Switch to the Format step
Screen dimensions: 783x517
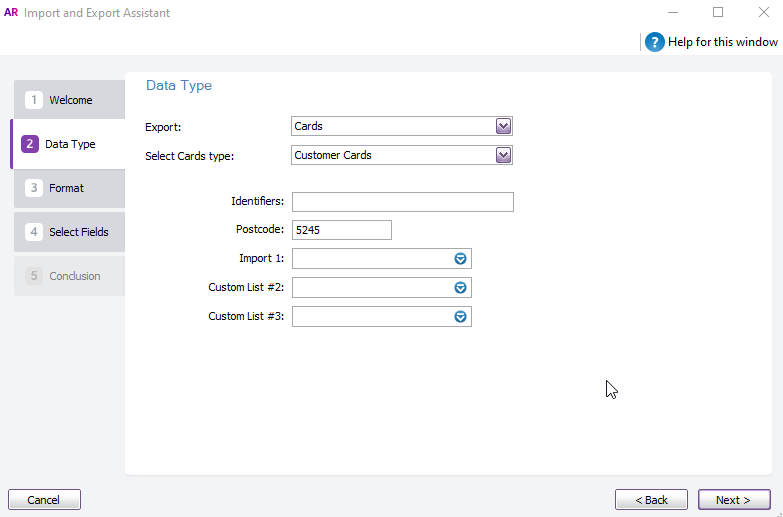click(67, 188)
